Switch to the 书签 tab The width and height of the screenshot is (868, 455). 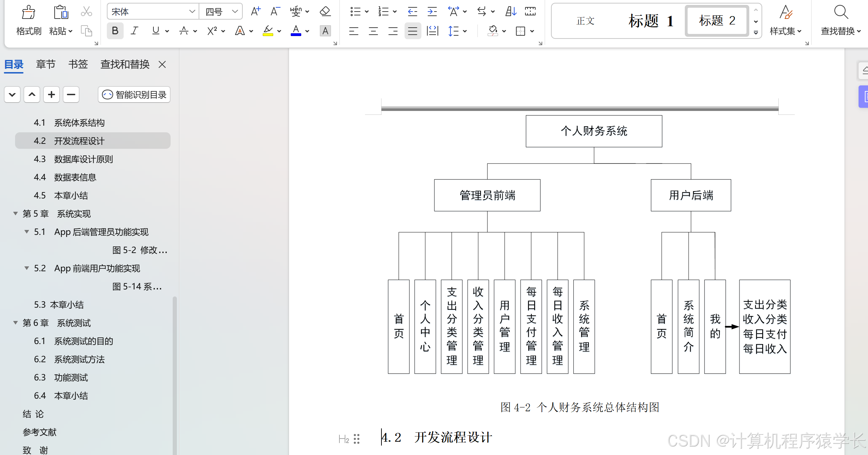(78, 64)
